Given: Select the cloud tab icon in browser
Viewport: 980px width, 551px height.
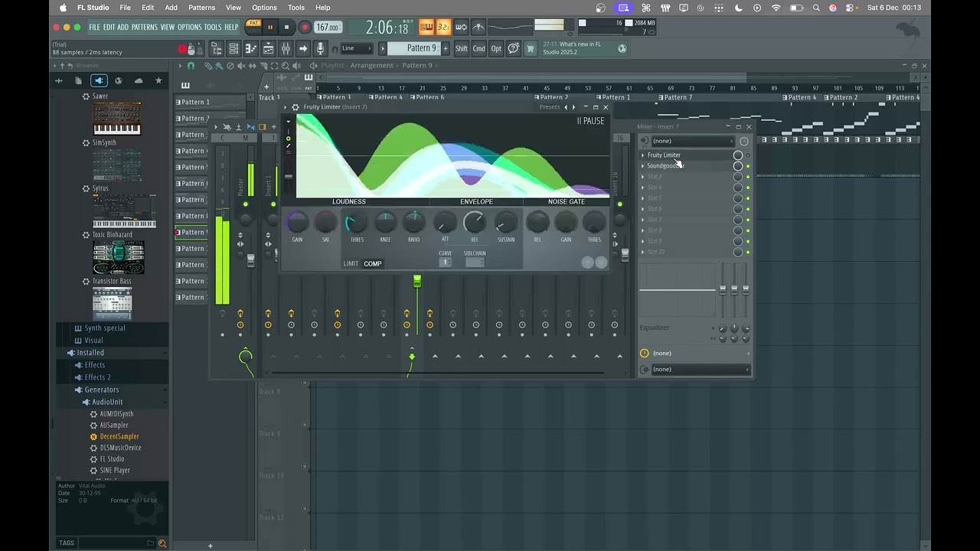Looking at the screenshot, I should coord(139,80).
